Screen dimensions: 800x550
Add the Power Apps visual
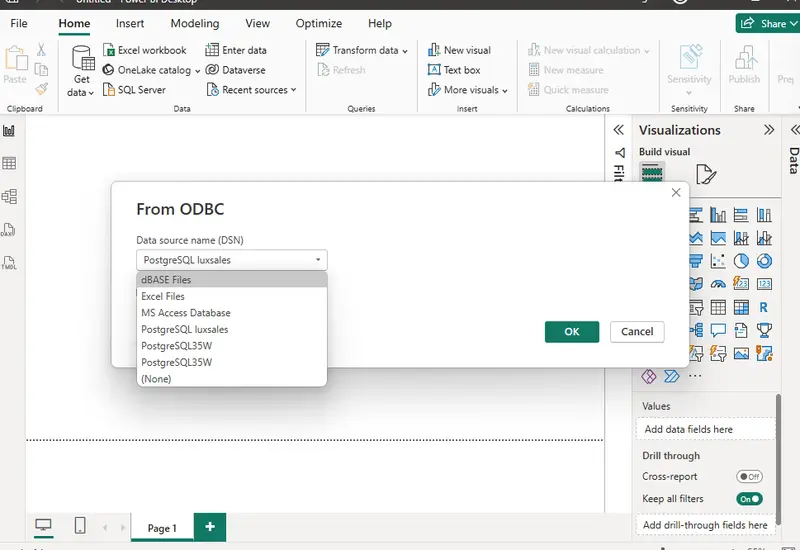coord(648,377)
